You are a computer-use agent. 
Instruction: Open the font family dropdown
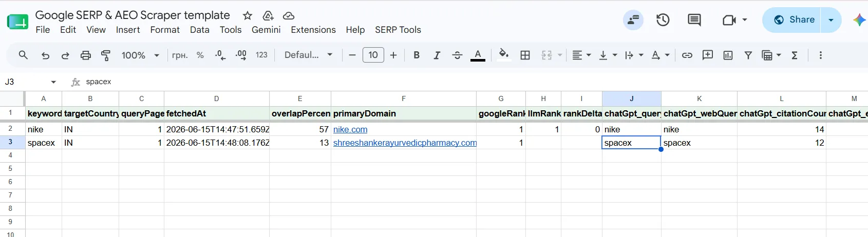[x=308, y=55]
